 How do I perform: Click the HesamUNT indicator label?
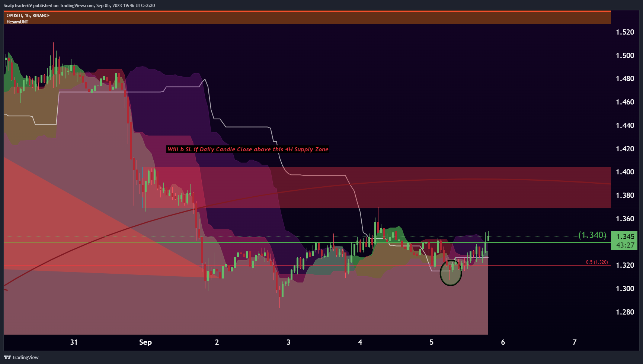coord(17,22)
